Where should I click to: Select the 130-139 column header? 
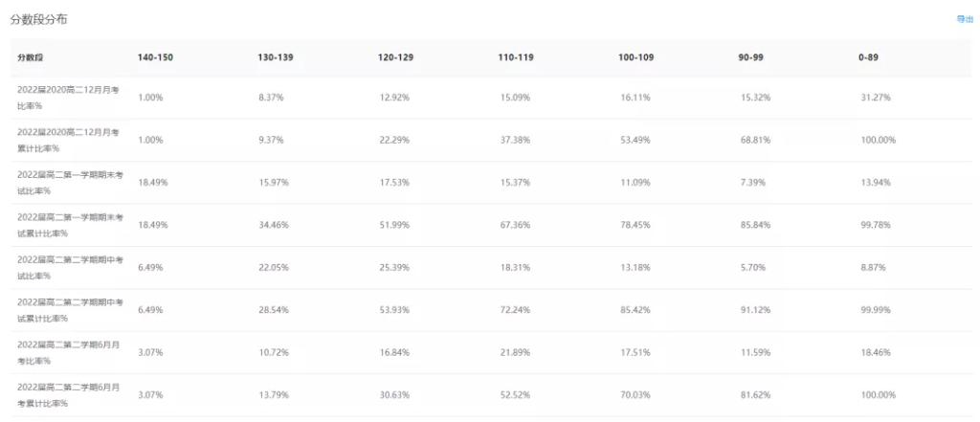pyautogui.click(x=276, y=57)
